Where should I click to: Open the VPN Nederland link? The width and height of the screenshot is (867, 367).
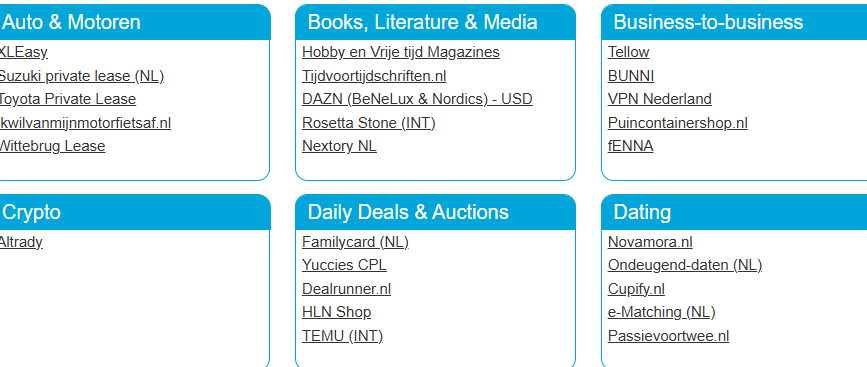[x=660, y=99]
